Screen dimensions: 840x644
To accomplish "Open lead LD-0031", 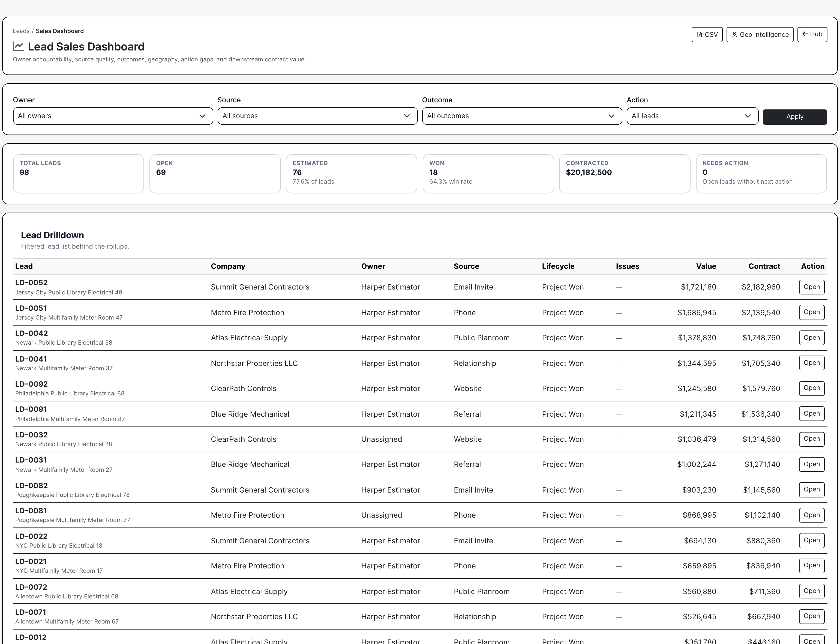I will tap(812, 464).
